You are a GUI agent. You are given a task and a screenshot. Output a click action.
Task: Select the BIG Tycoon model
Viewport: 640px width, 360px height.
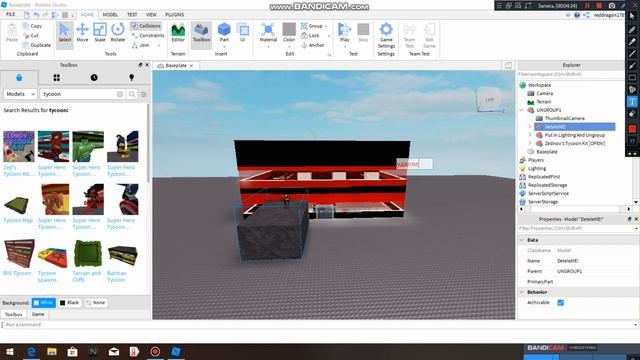coord(19,252)
